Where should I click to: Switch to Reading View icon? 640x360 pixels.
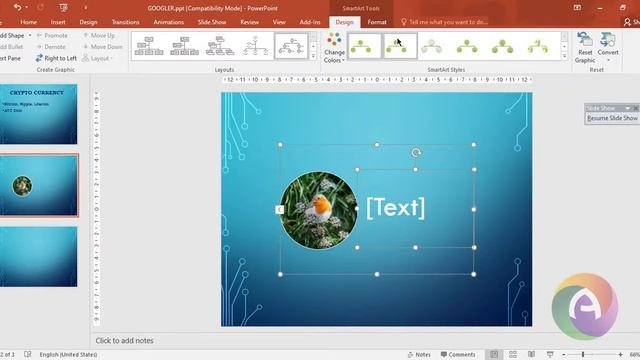(x=531, y=354)
